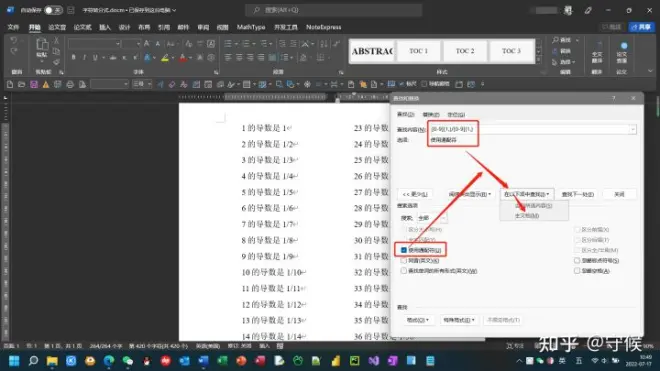Viewport: 660px width, 371px height.
Task: Enable the 忽略标点符号 (ignore punctuation) checkbox
Action: (577, 261)
